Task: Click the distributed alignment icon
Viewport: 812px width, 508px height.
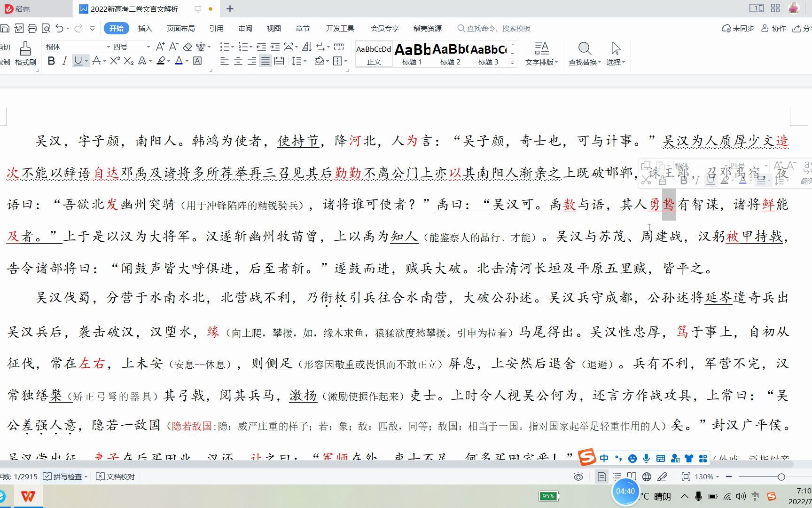Action: [279, 61]
